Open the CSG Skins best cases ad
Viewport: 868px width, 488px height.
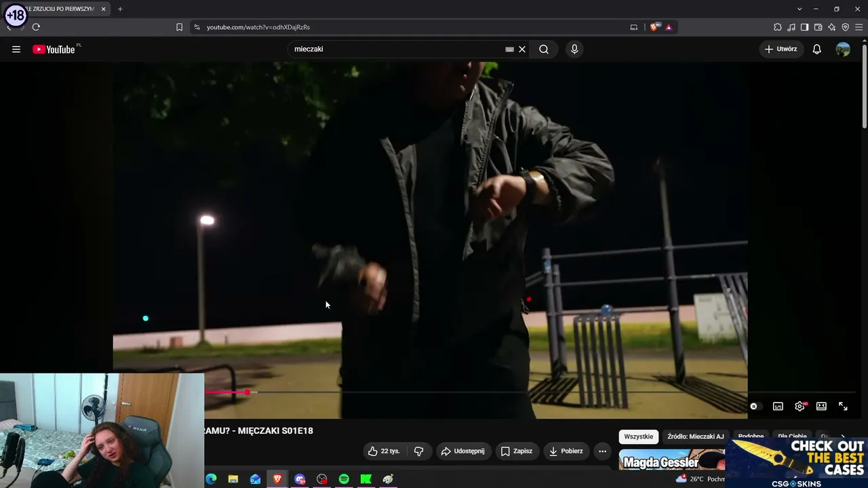coord(797,463)
